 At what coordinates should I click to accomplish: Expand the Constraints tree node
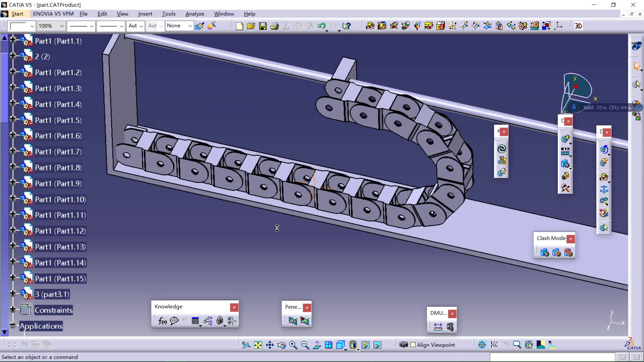coord(13,309)
